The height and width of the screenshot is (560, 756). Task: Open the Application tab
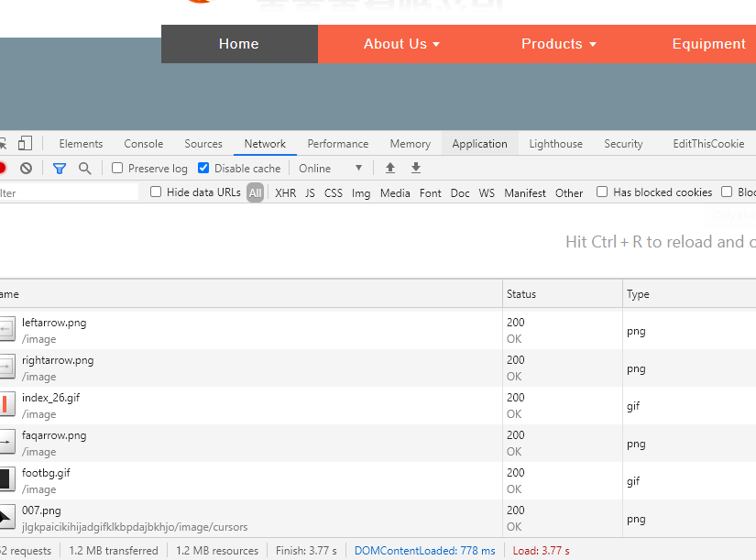[479, 144]
